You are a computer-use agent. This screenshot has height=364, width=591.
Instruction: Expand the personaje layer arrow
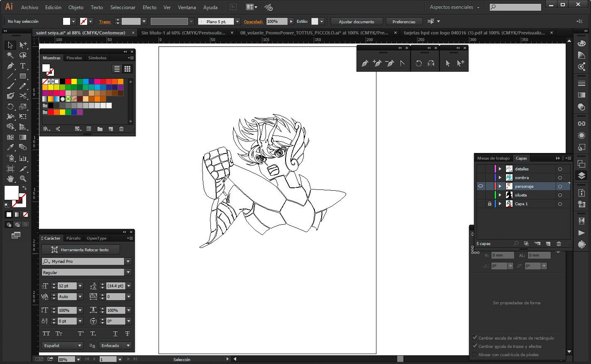tap(500, 186)
